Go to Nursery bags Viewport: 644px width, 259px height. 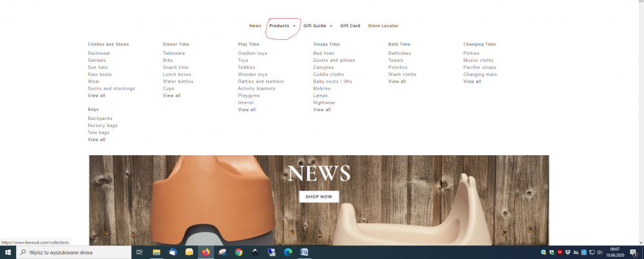pyautogui.click(x=102, y=126)
